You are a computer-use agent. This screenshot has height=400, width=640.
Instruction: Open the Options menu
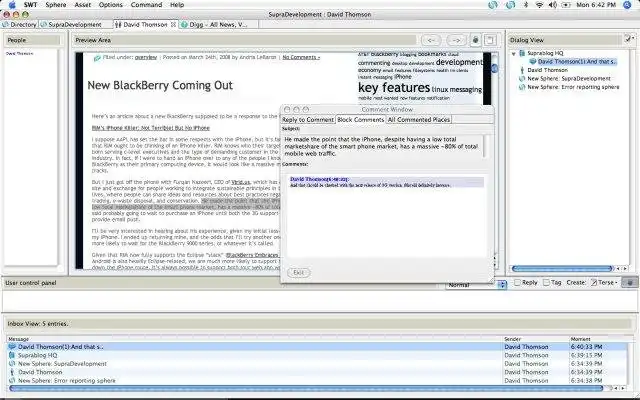(111, 5)
